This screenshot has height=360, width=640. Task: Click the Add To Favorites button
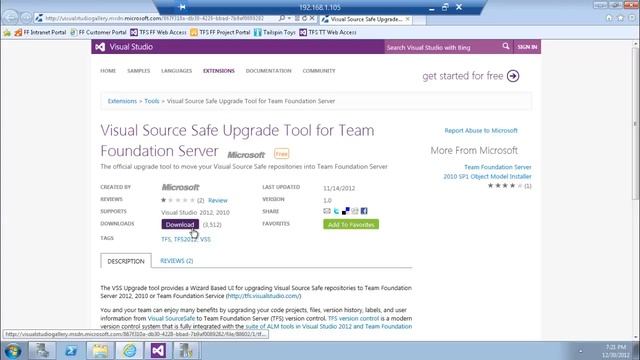click(x=351, y=224)
